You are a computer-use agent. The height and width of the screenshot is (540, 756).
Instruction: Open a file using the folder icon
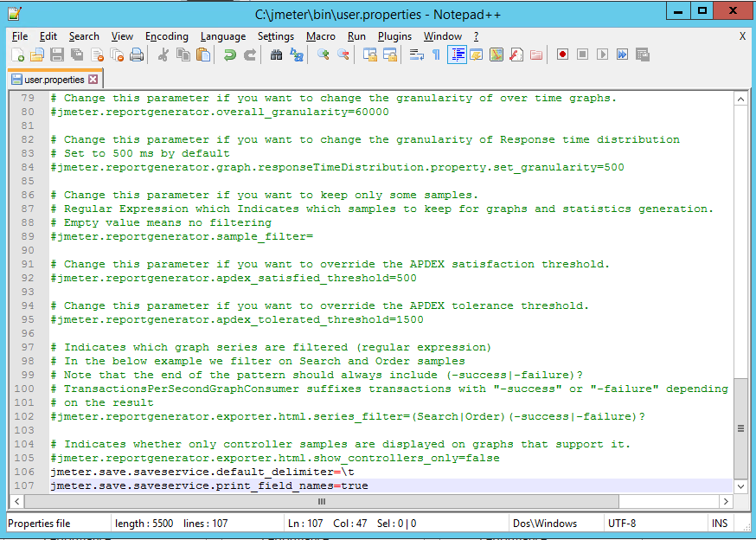pyautogui.click(x=37, y=55)
